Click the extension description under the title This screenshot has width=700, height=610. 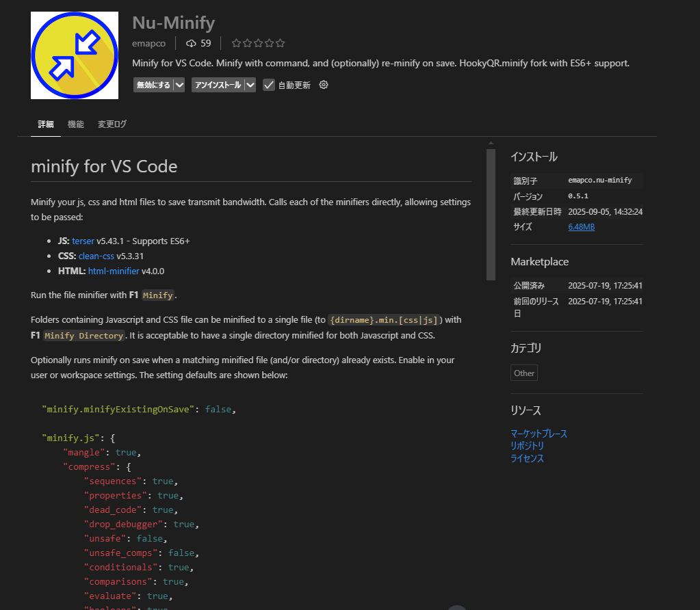coord(381,64)
